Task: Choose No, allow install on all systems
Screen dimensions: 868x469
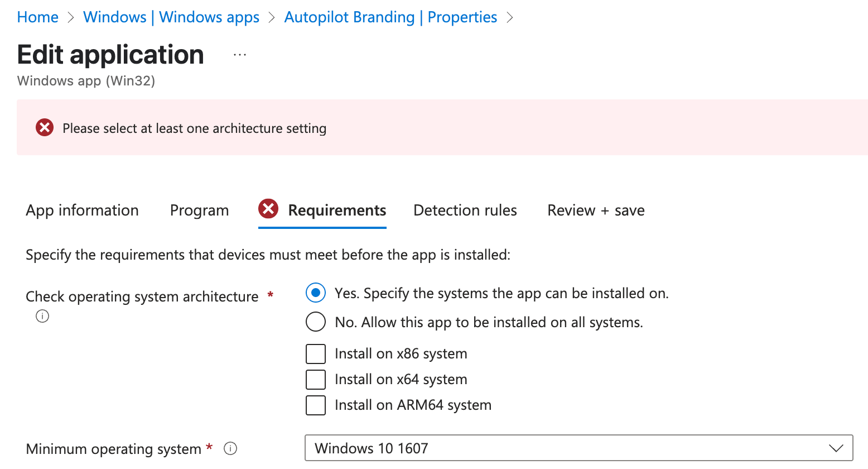Action: point(316,322)
